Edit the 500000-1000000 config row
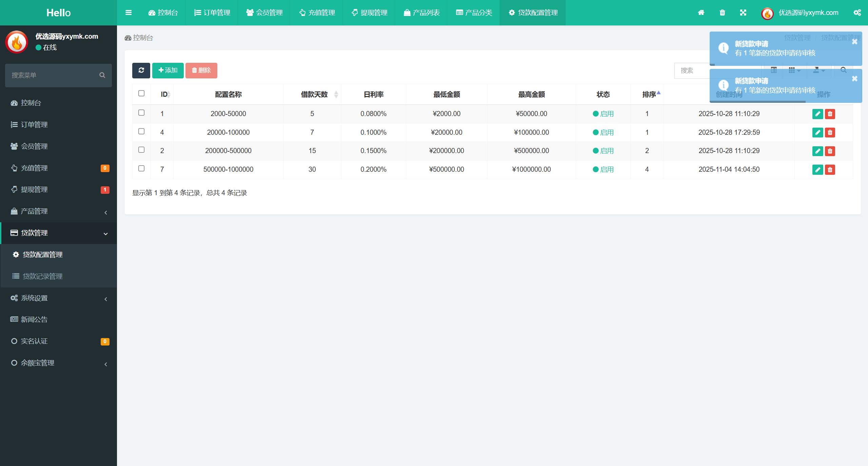 (817, 169)
